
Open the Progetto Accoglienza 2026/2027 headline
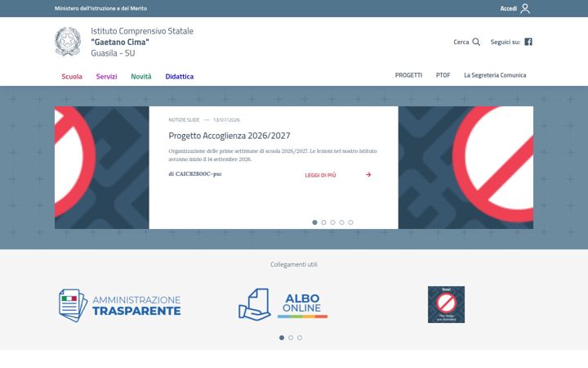[x=229, y=136]
